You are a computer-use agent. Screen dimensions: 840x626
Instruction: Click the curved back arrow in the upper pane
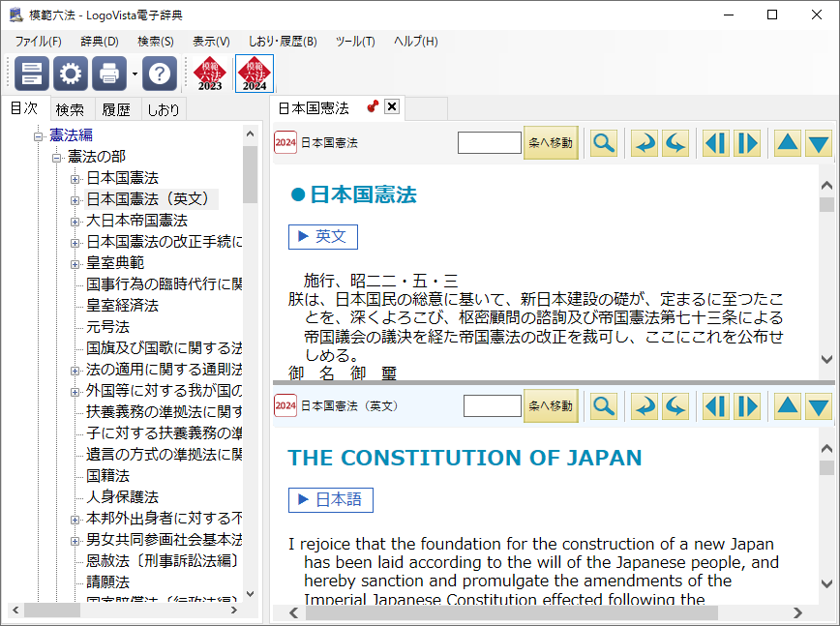[x=675, y=143]
